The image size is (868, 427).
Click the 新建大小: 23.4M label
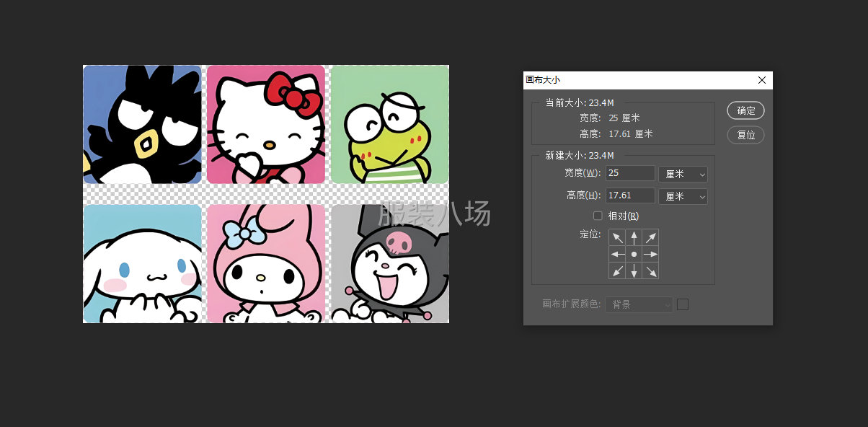click(x=580, y=155)
